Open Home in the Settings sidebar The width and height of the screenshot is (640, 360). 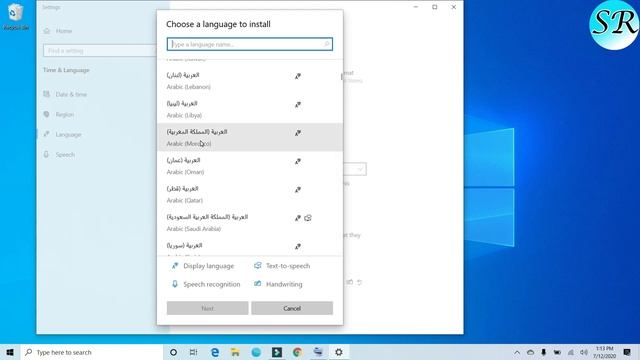tap(64, 31)
